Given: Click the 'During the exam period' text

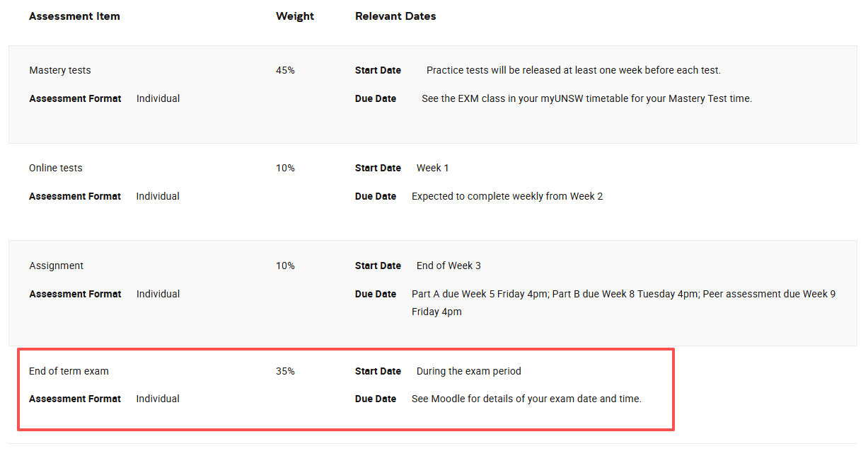Looking at the screenshot, I should (x=468, y=371).
